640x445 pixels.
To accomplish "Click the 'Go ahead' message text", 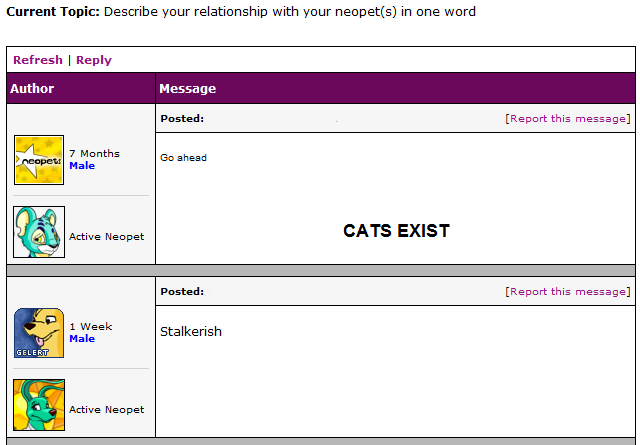I will (183, 158).
